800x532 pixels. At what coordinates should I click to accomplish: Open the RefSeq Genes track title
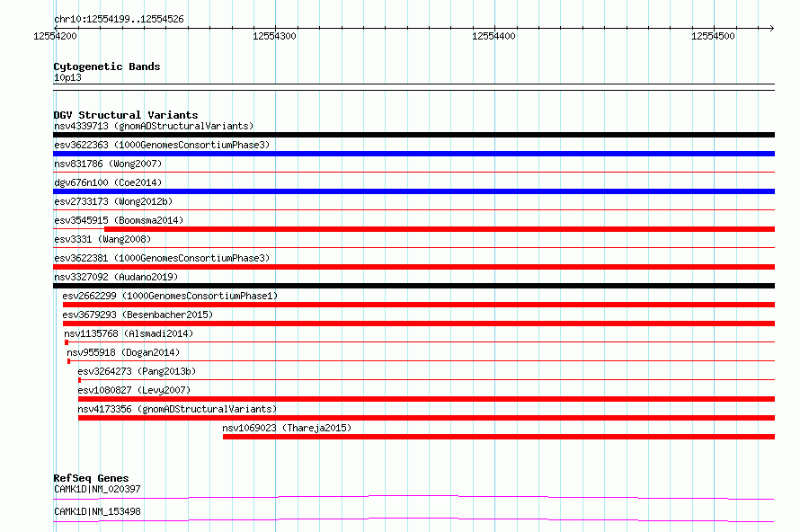pyautogui.click(x=91, y=478)
